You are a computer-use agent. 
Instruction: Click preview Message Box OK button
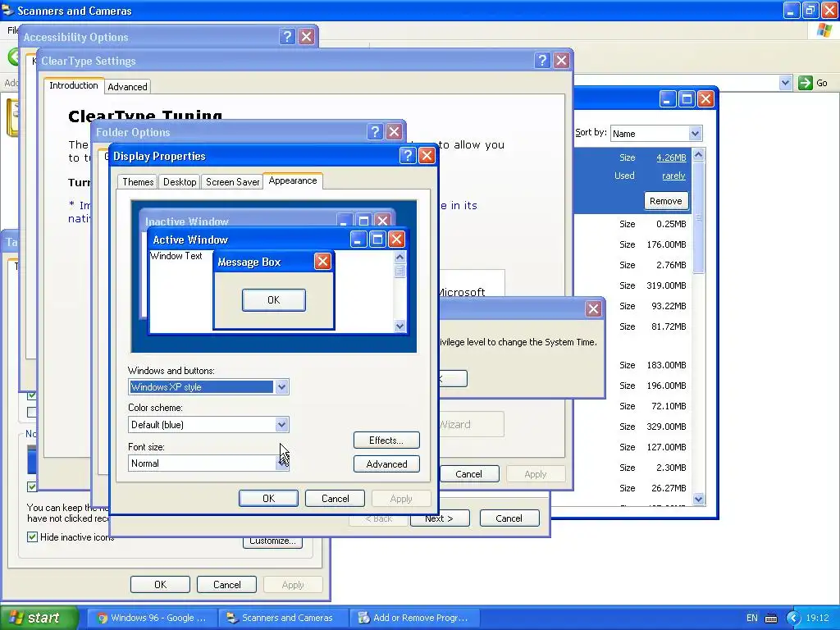[x=274, y=300]
